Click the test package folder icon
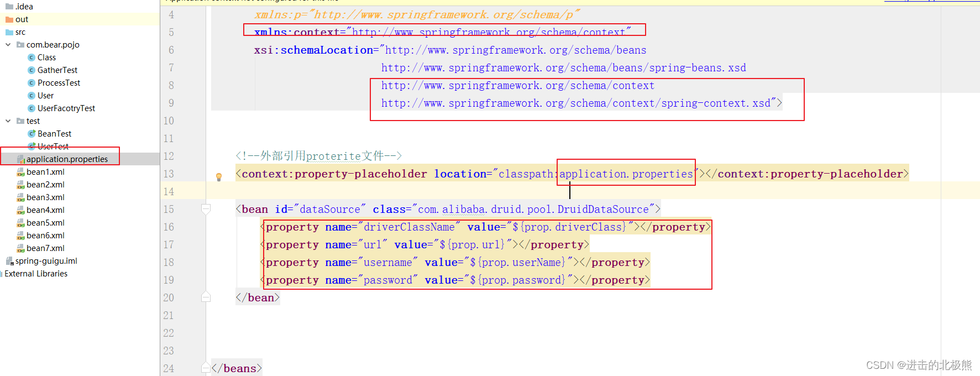 tap(20, 121)
